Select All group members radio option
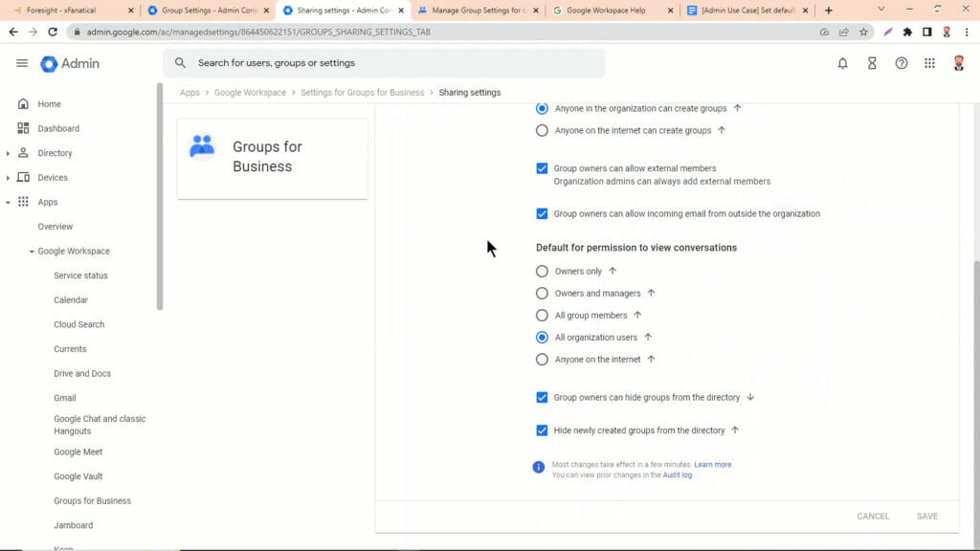The height and width of the screenshot is (551, 980). 542,316
